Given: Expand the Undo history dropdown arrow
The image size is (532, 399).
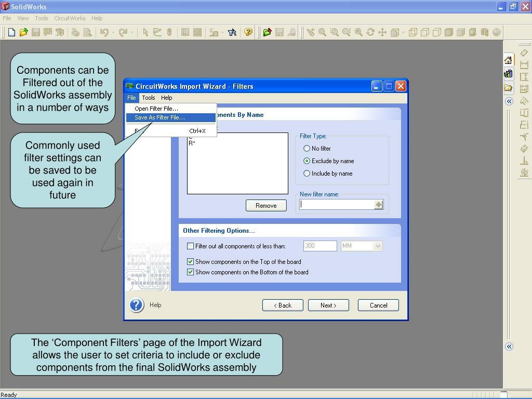Looking at the screenshot, I should (x=113, y=33).
